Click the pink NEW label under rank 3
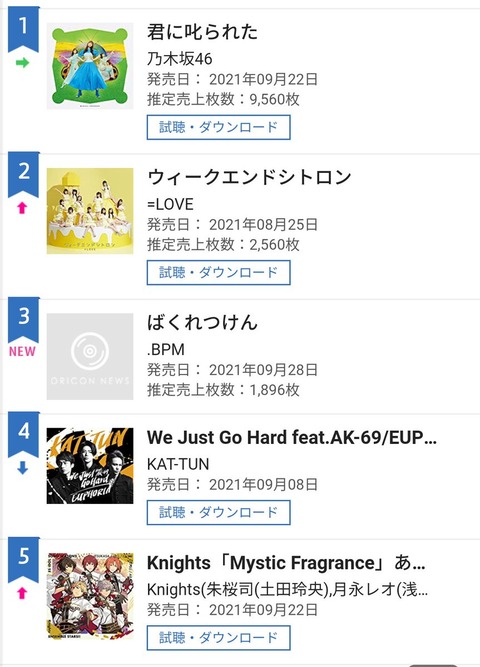 23,351
